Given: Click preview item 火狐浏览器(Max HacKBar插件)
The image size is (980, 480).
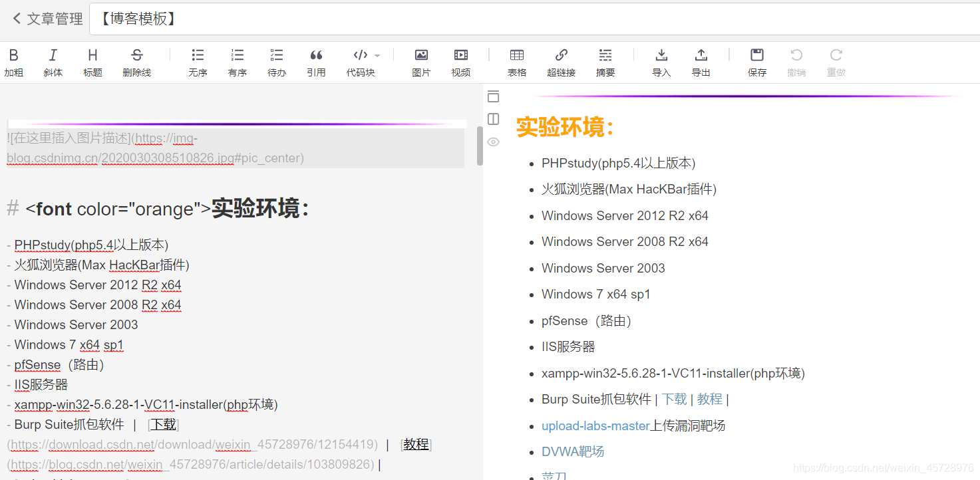Looking at the screenshot, I should pyautogui.click(x=629, y=189).
